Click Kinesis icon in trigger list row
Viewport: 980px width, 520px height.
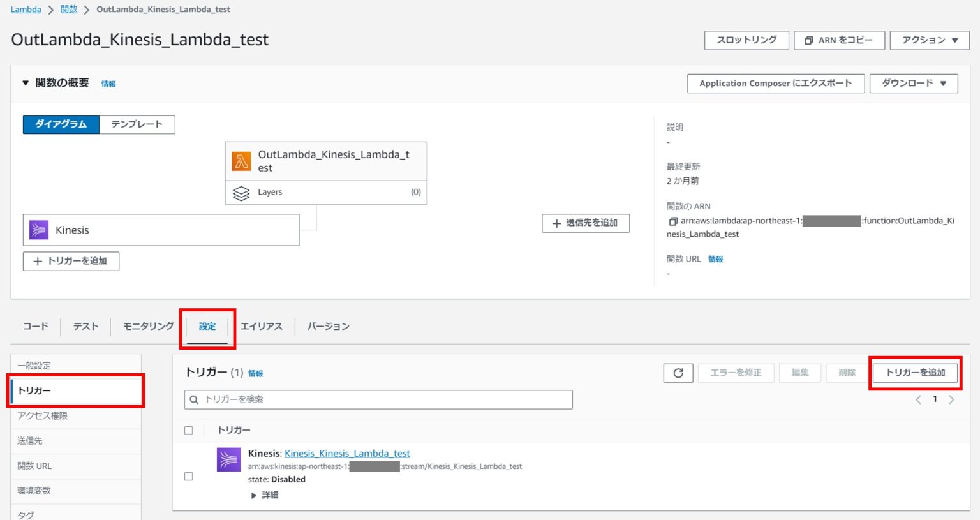[x=229, y=459]
